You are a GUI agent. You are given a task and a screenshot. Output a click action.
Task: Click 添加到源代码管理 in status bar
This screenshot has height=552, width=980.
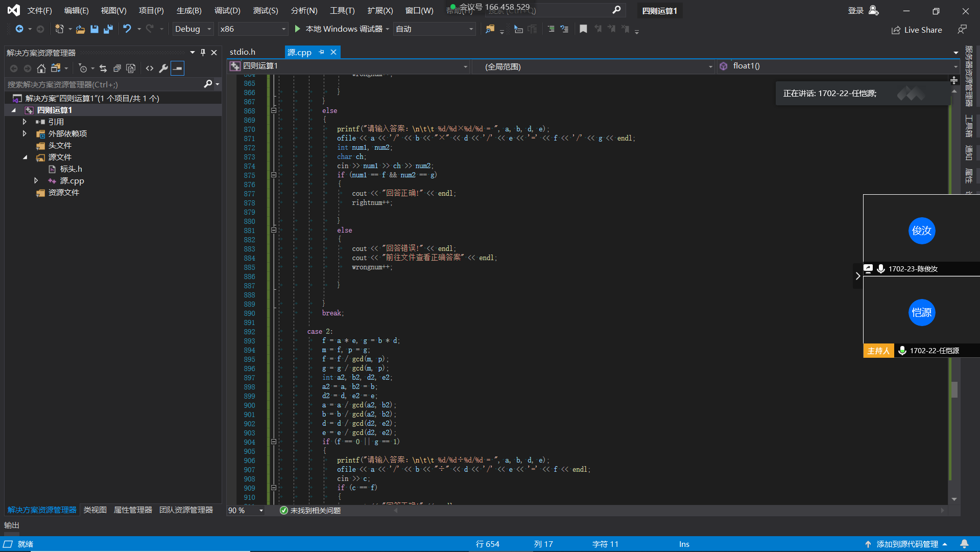click(x=907, y=544)
